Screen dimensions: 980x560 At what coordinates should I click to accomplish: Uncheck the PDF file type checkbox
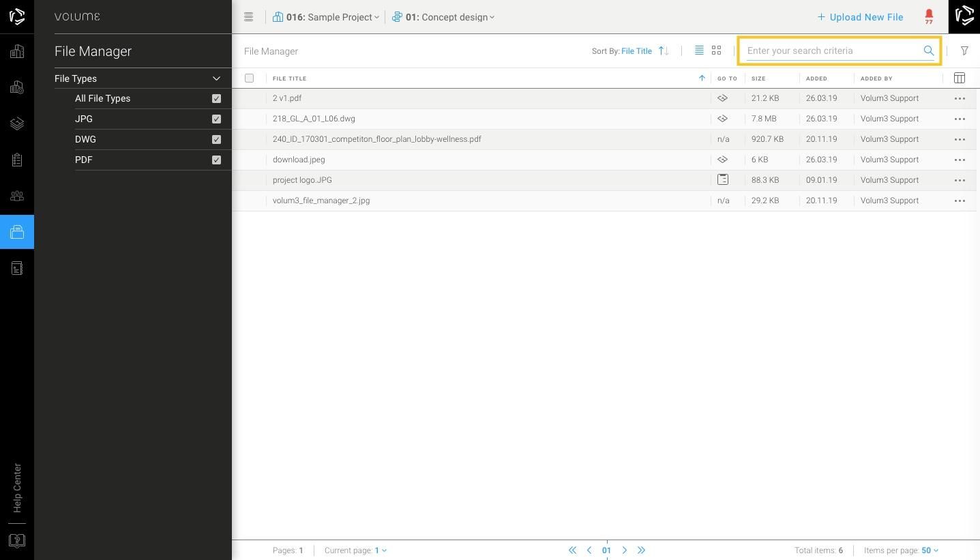216,160
